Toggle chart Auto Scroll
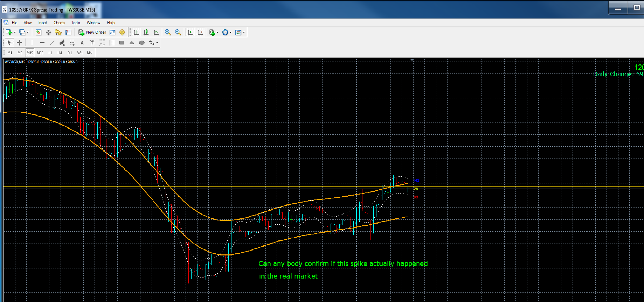Screen dimensions: 644x302 pyautogui.click(x=190, y=32)
